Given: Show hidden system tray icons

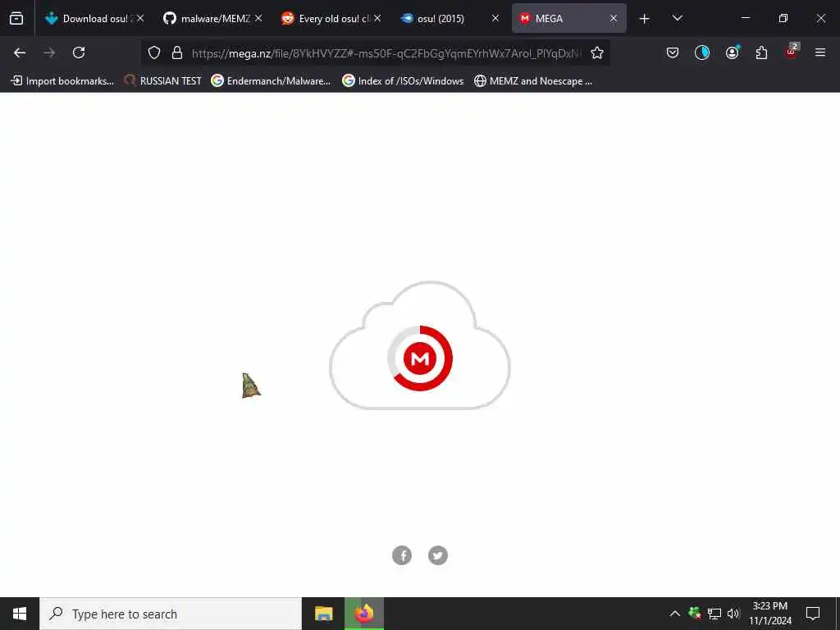Looking at the screenshot, I should coord(675,614).
